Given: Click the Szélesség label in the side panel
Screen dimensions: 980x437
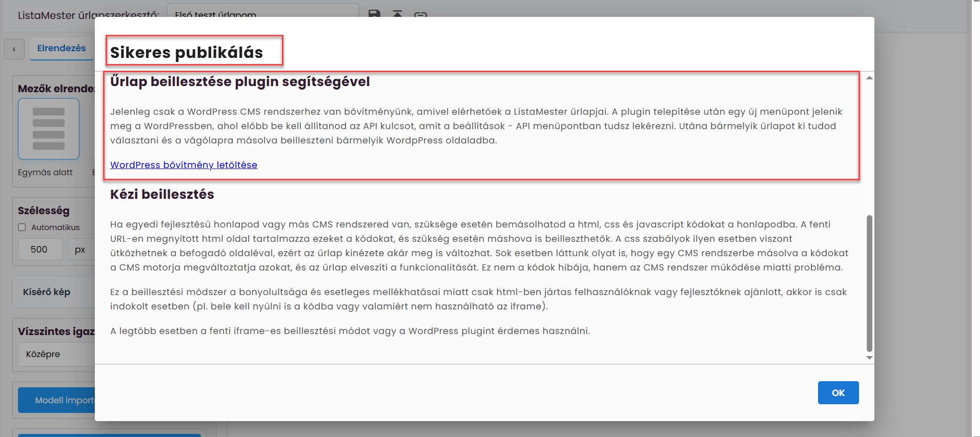Looking at the screenshot, I should (44, 211).
